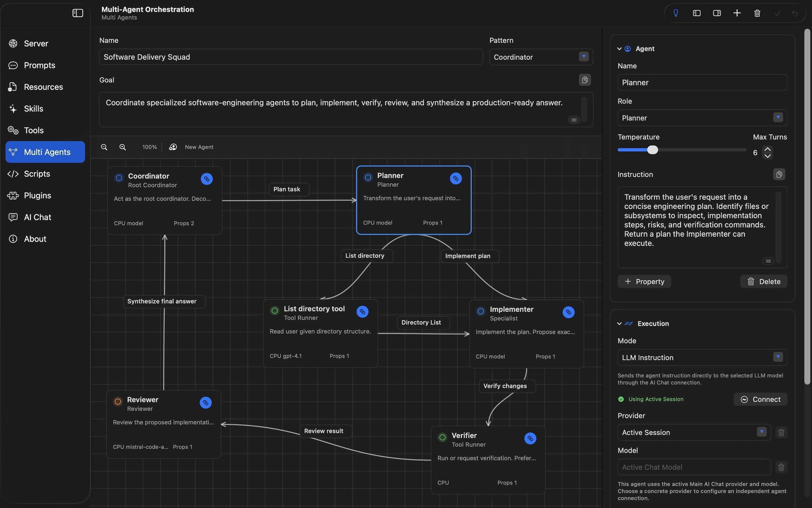Toggle the left panel layout icon
The height and width of the screenshot is (508, 812).
tap(697, 13)
